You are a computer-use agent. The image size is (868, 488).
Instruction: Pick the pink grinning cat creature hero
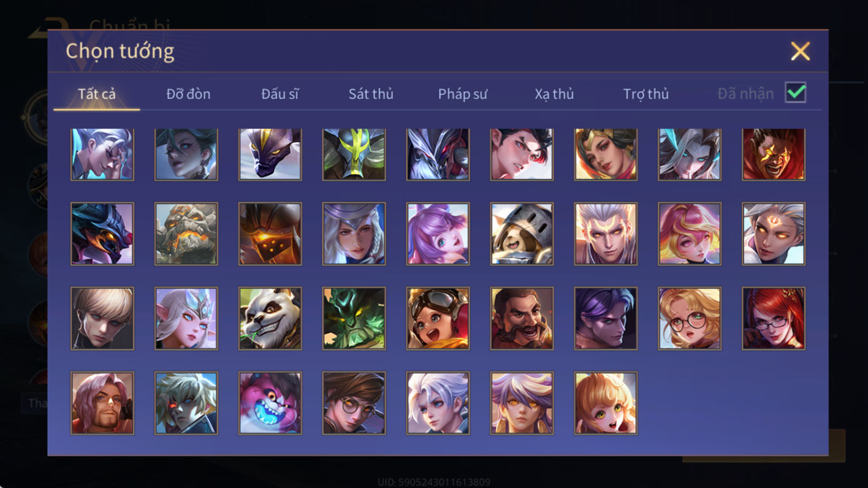pyautogui.click(x=270, y=403)
